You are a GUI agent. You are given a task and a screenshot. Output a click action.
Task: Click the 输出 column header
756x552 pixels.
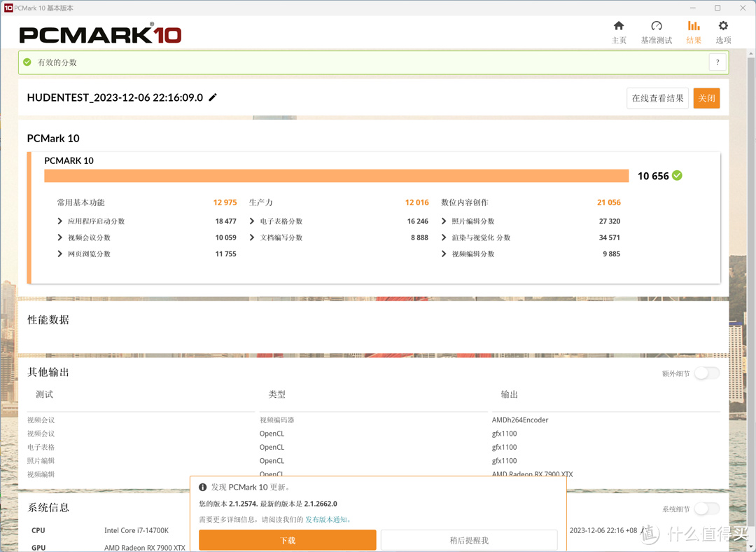pyautogui.click(x=509, y=394)
